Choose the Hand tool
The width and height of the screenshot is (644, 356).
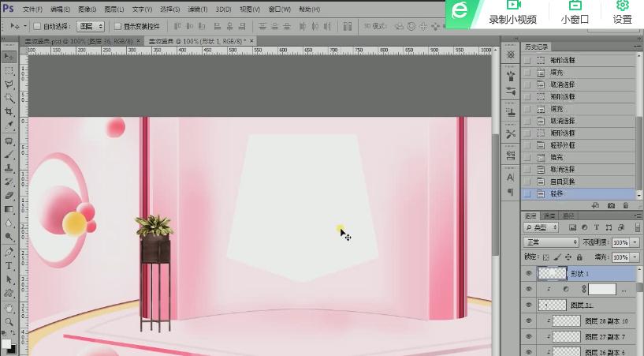9,307
